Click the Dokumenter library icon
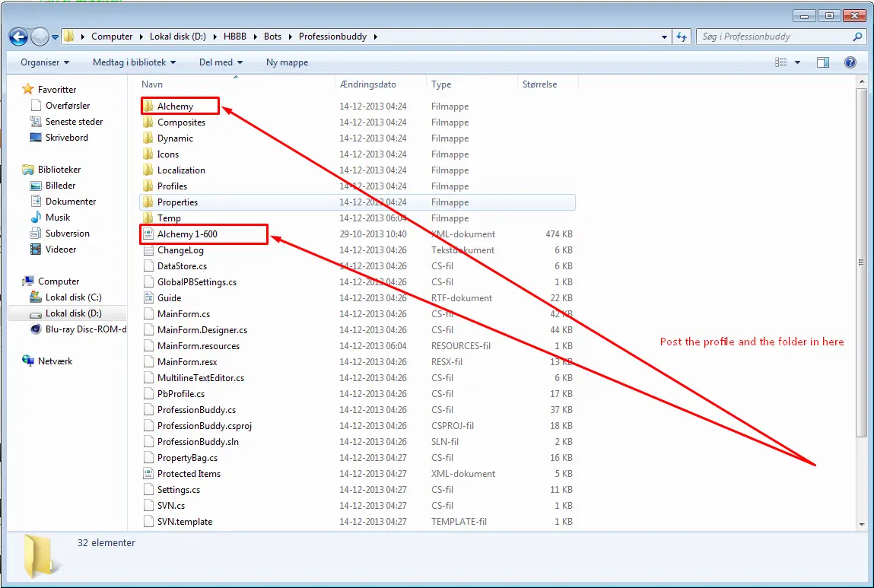874x588 pixels. (36, 202)
